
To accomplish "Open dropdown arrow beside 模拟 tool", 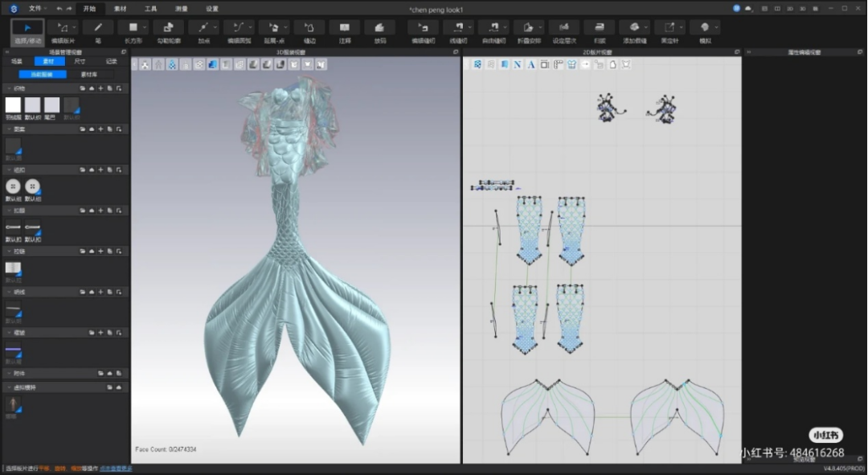I will pos(716,27).
